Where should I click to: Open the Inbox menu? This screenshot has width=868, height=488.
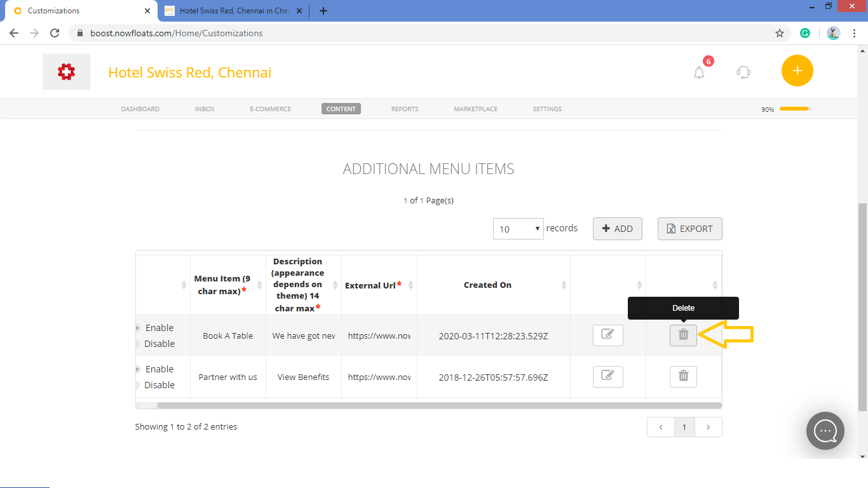(205, 109)
